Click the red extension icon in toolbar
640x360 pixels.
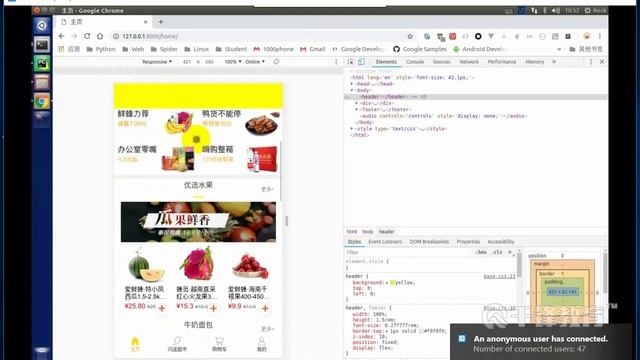click(x=453, y=36)
